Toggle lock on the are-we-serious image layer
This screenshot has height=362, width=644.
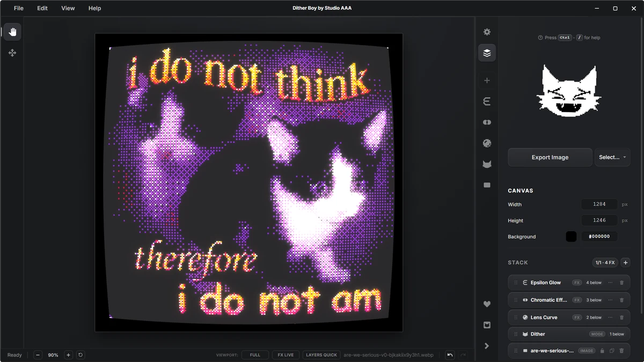point(602,351)
